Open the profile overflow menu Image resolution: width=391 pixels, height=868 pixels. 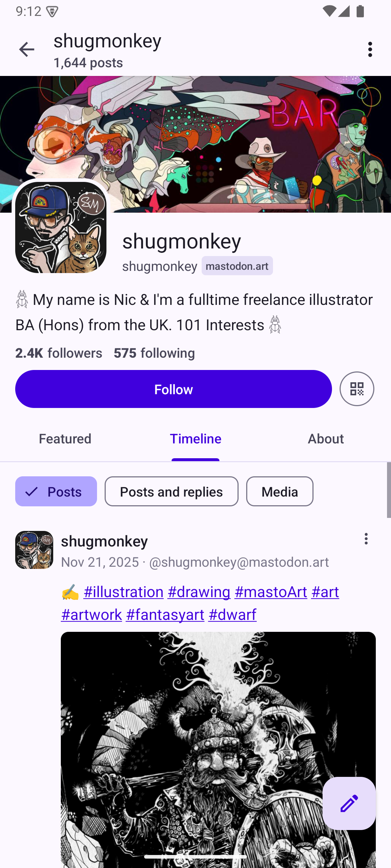[370, 50]
